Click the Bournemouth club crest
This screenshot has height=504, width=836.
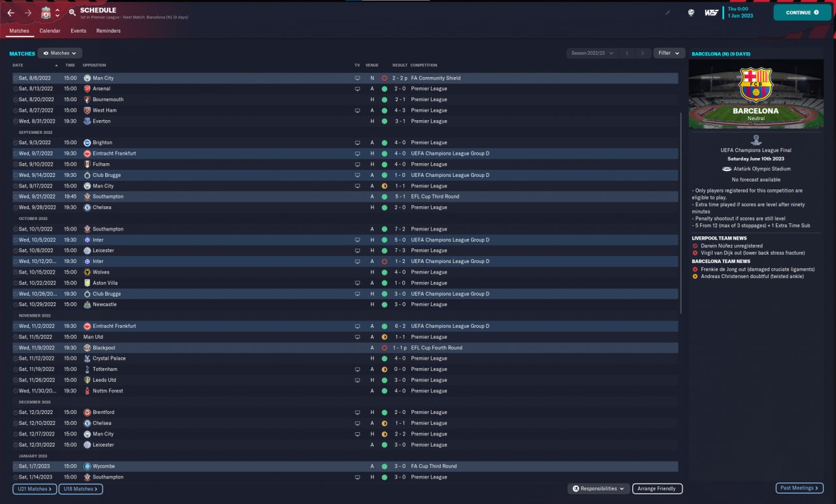coord(87,99)
